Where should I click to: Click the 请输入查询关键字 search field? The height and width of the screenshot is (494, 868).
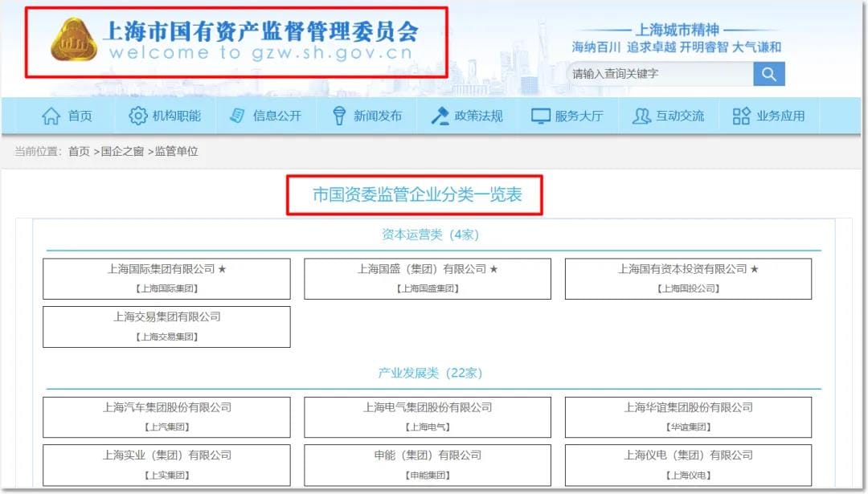tap(660, 74)
